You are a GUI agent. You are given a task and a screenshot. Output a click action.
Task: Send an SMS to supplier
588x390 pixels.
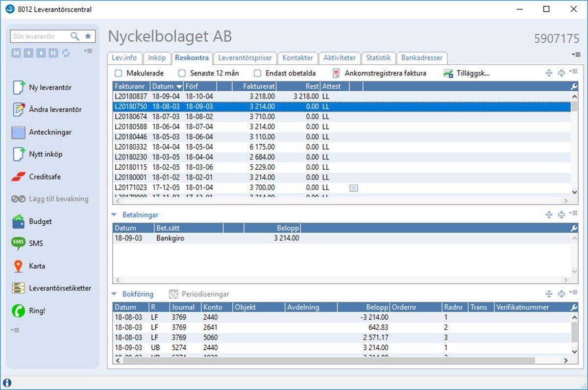27,243
